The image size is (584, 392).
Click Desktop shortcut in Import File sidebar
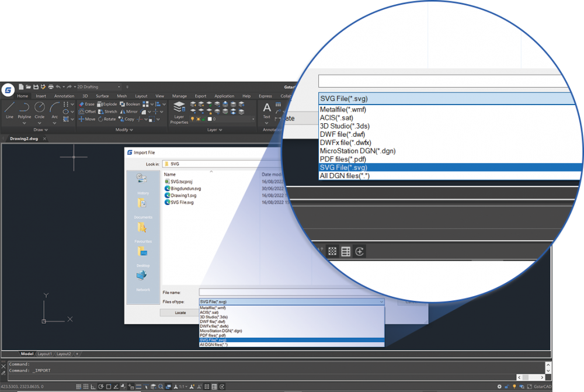coord(142,256)
